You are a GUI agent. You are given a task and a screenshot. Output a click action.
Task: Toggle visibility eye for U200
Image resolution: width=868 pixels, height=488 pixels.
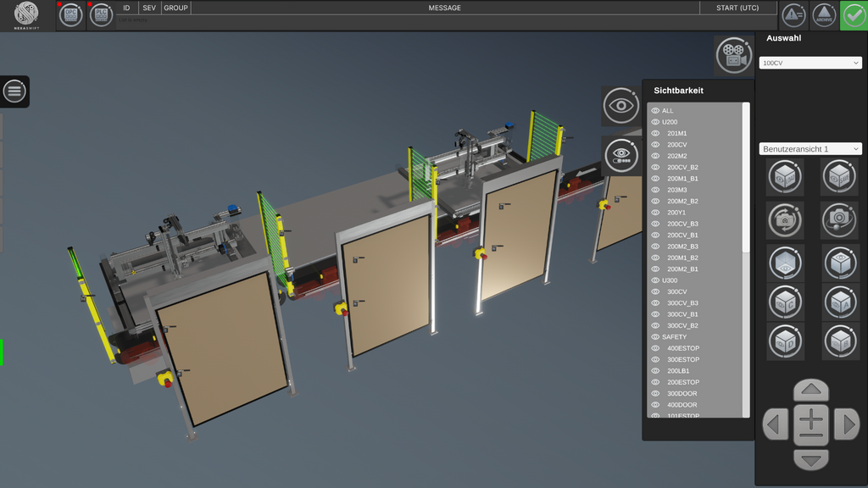(655, 122)
